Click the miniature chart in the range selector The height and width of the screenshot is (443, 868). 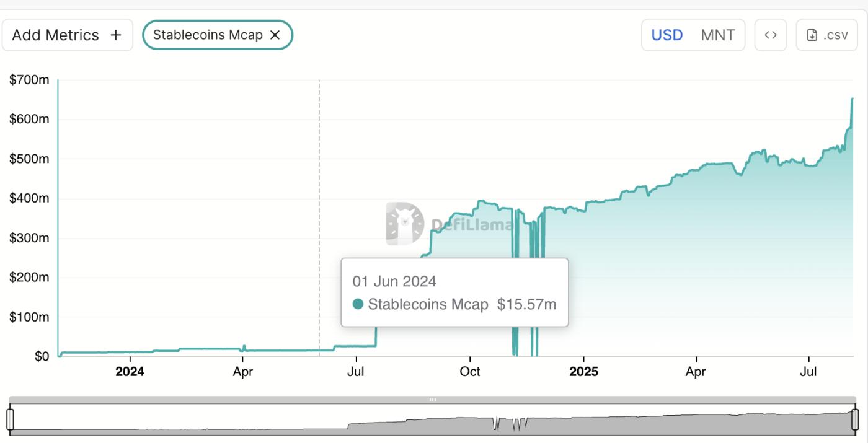pos(434,420)
